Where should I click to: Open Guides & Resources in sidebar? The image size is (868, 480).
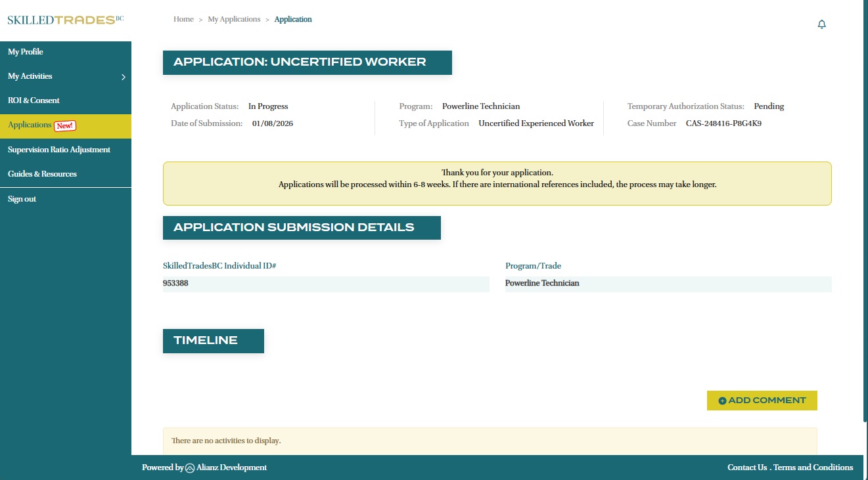(x=42, y=174)
